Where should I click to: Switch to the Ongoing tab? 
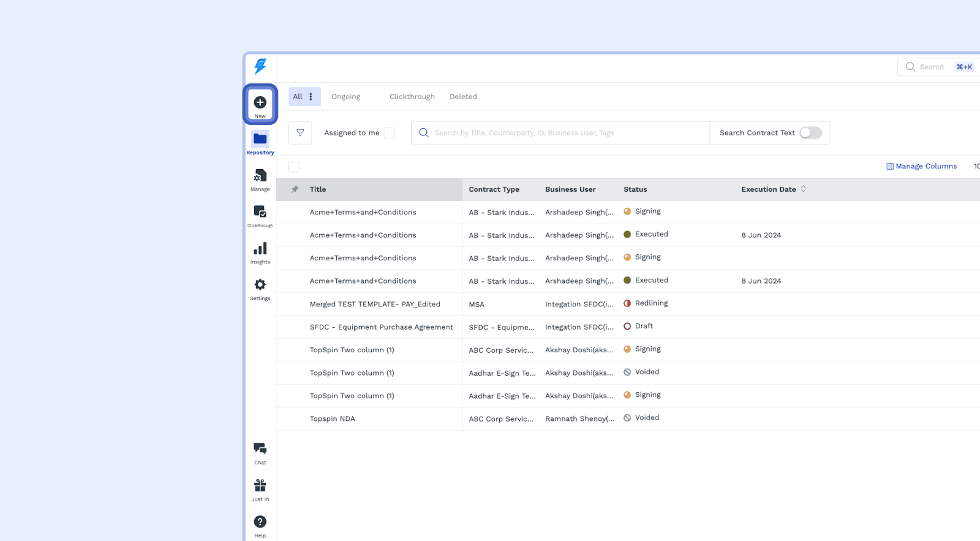[346, 97]
